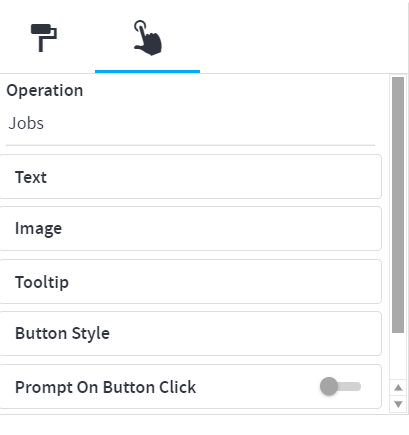Click the vertical scrollbar thumb
The height and width of the screenshot is (435, 409).
[398, 205]
